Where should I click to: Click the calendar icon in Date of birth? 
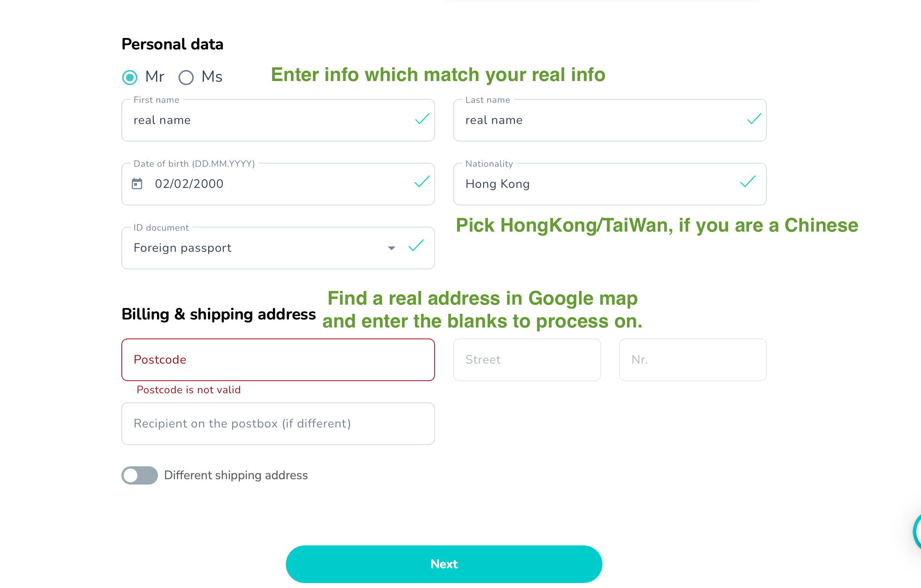[137, 184]
